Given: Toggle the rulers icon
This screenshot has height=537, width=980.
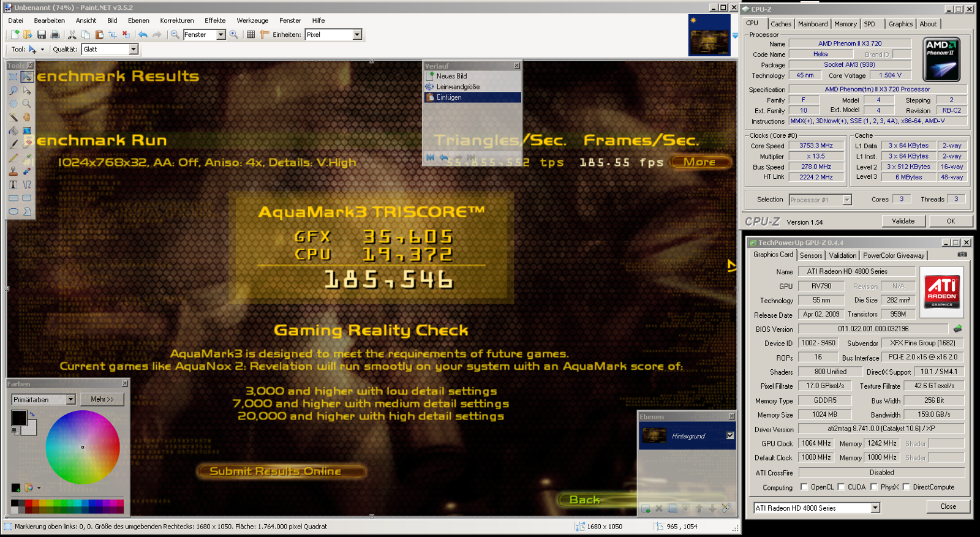Looking at the screenshot, I should [x=265, y=35].
